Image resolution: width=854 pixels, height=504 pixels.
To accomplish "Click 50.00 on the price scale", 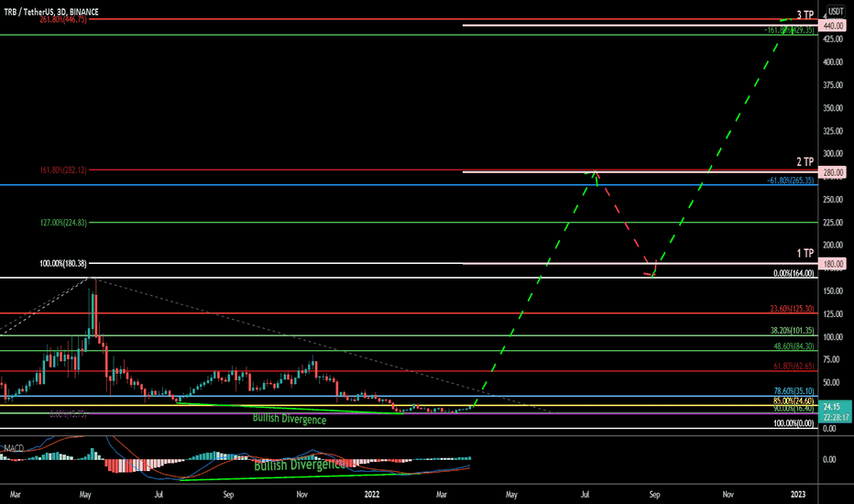I will click(830, 382).
